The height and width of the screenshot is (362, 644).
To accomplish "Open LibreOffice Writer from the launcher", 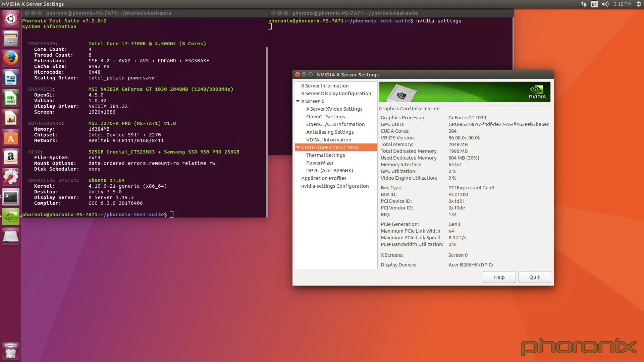I will (x=11, y=78).
